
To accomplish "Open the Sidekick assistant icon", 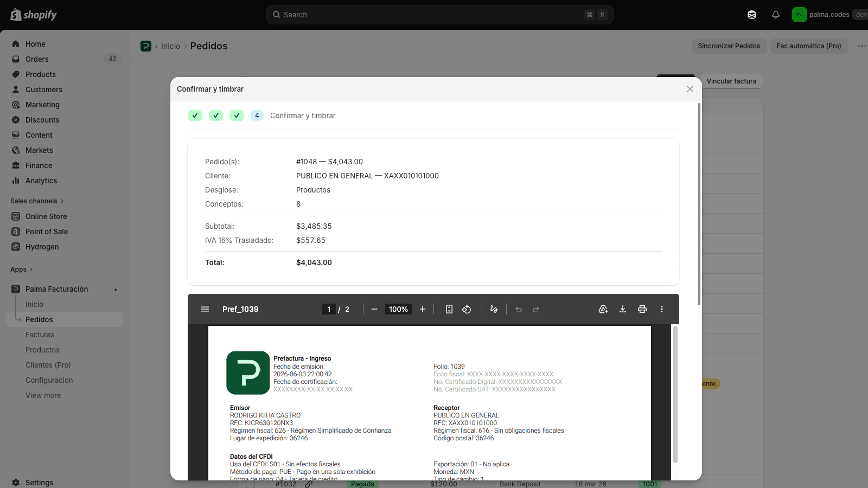I will point(752,15).
